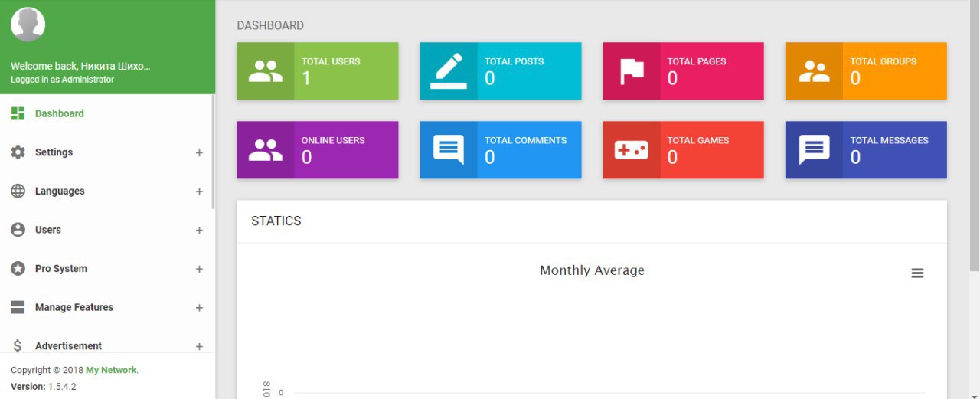This screenshot has height=399, width=980.
Task: Click the Total Groups people icon
Action: pos(814,71)
